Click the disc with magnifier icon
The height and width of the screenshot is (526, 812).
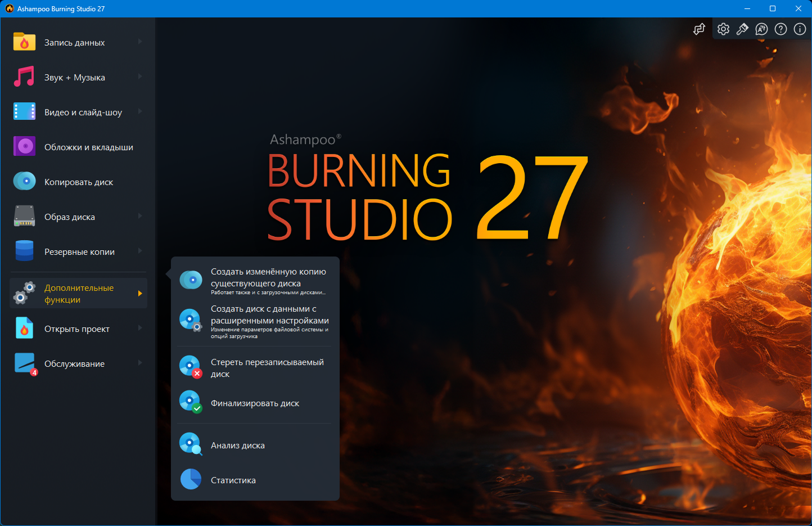(x=191, y=444)
